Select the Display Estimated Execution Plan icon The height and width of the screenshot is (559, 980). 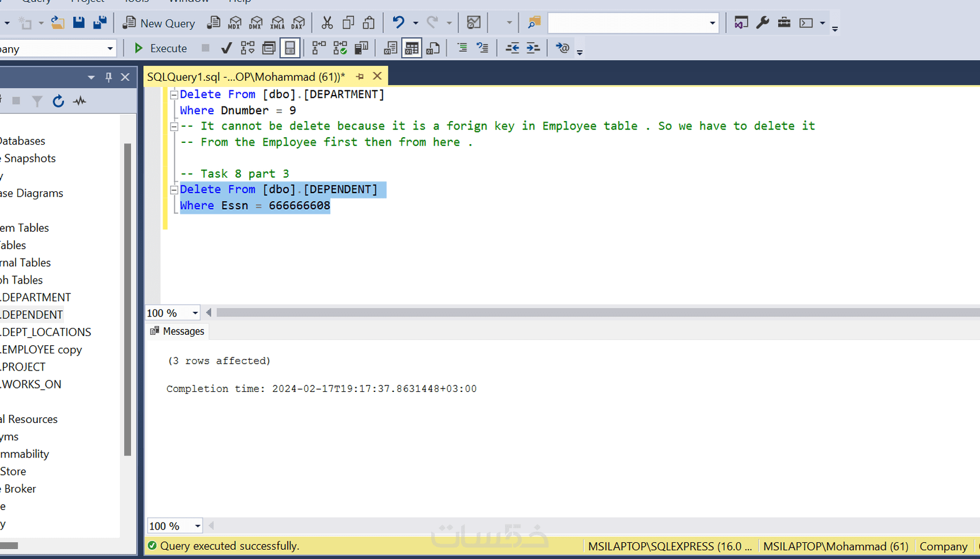point(247,48)
